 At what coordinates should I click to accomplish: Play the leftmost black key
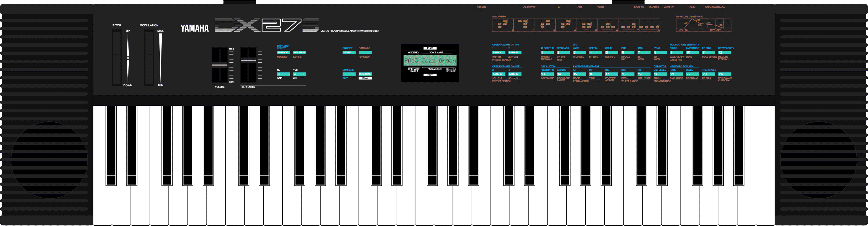[x=111, y=145]
